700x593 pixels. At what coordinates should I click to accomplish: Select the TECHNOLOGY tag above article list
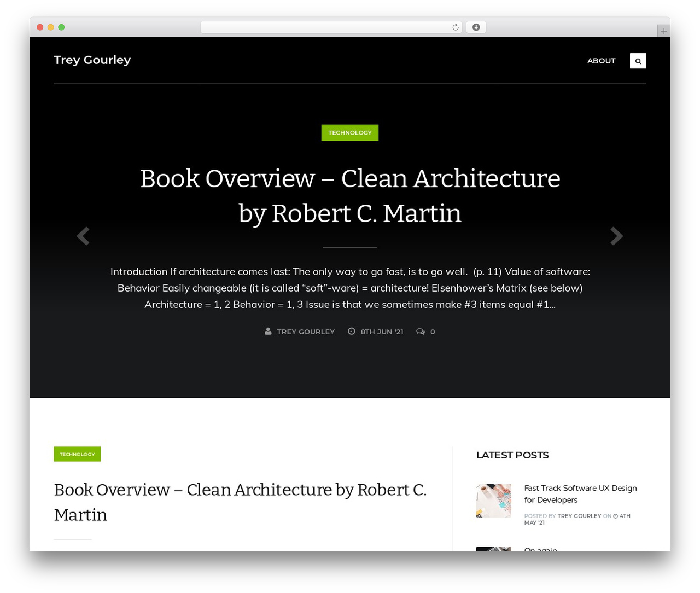pos(77,454)
